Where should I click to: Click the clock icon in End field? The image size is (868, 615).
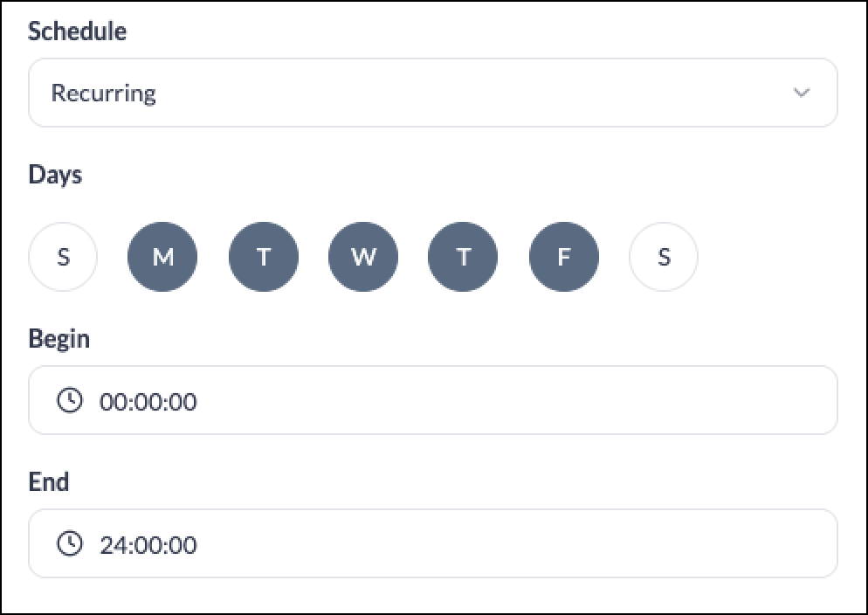(x=70, y=543)
